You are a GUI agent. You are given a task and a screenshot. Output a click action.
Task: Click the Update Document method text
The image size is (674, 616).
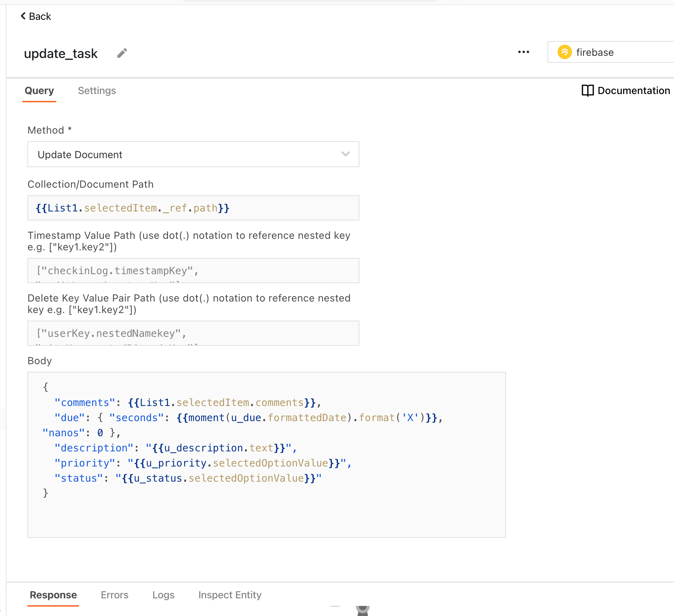[x=80, y=155]
